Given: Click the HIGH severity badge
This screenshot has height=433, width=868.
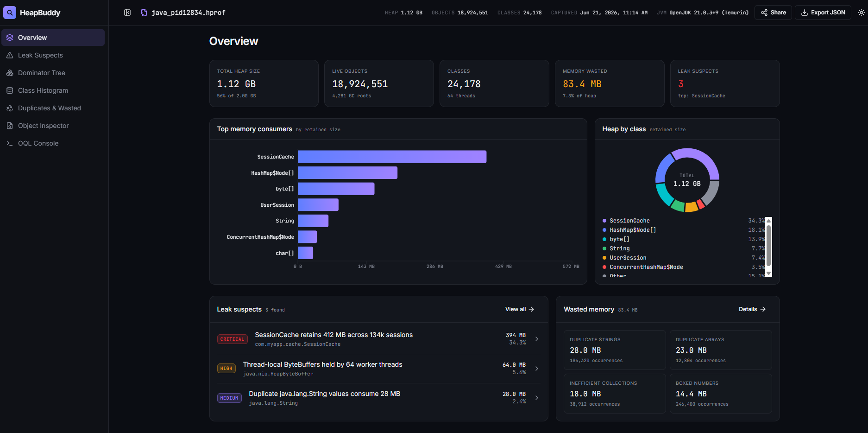Looking at the screenshot, I should (x=226, y=369).
